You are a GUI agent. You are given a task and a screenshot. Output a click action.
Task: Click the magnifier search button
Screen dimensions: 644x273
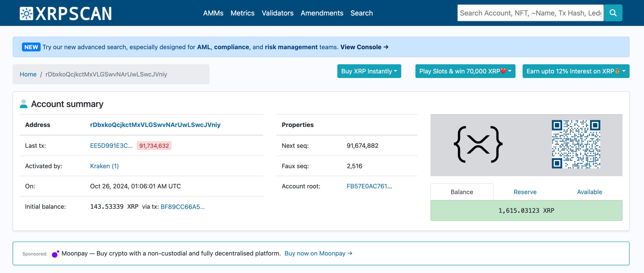click(x=613, y=13)
